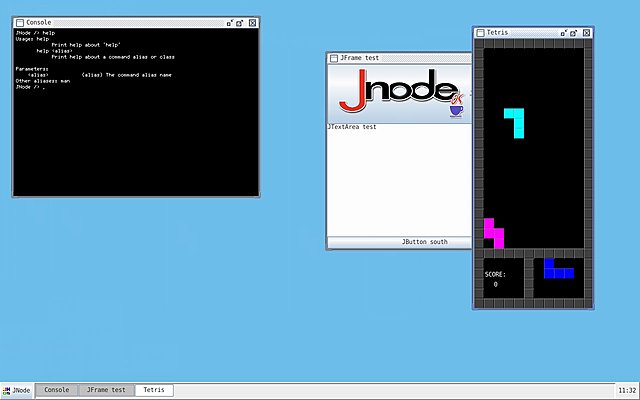Click the Console title bar text
Image resolution: width=640 pixels, height=400 pixels.
point(39,22)
